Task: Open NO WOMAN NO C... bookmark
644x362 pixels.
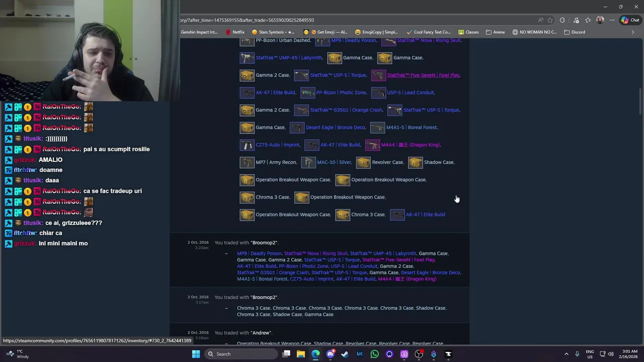Action: [534, 32]
